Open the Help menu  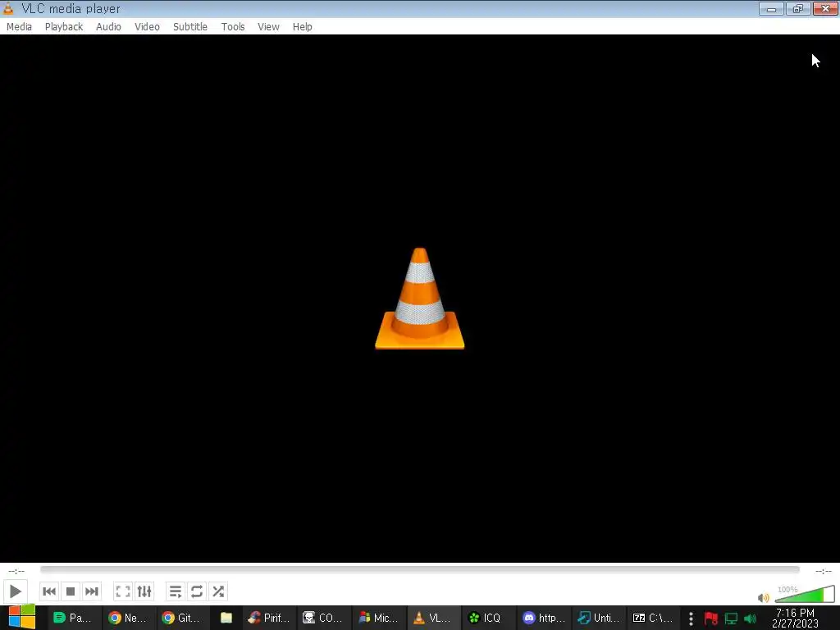click(x=302, y=27)
